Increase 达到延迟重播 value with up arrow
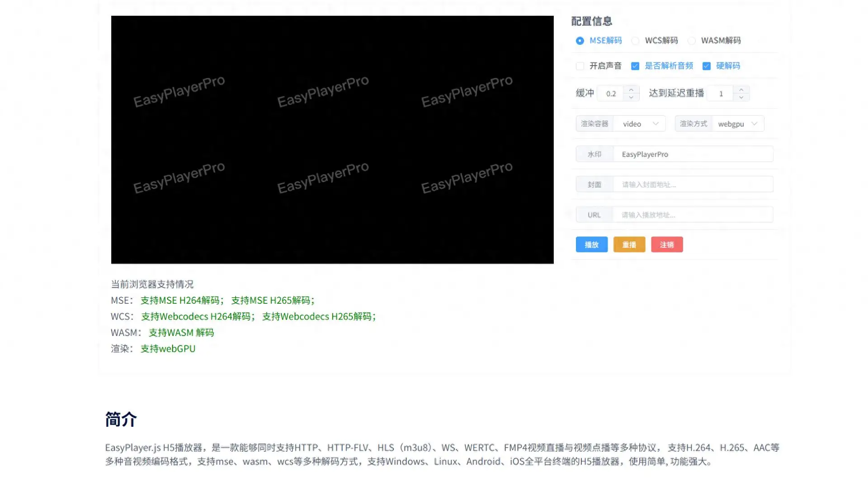This screenshot has width=868, height=482. [741, 90]
